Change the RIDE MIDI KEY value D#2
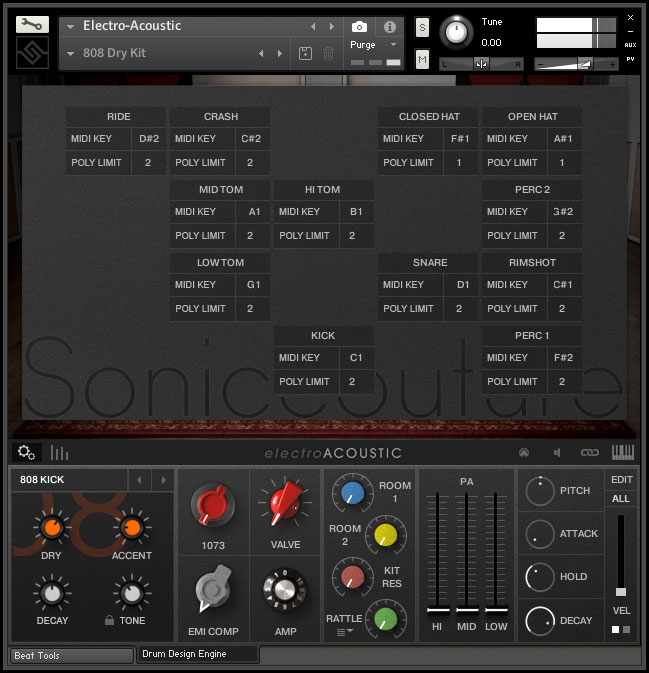This screenshot has width=649, height=673. coord(149,139)
